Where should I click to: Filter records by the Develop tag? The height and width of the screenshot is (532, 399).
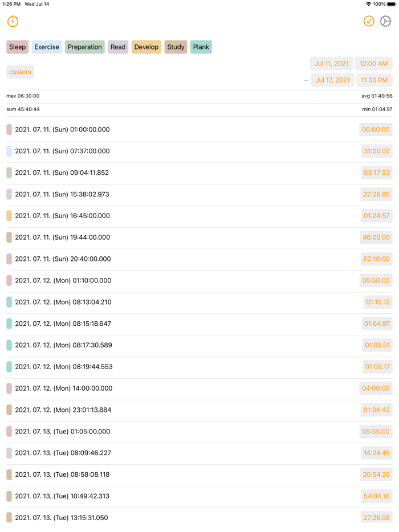point(146,47)
